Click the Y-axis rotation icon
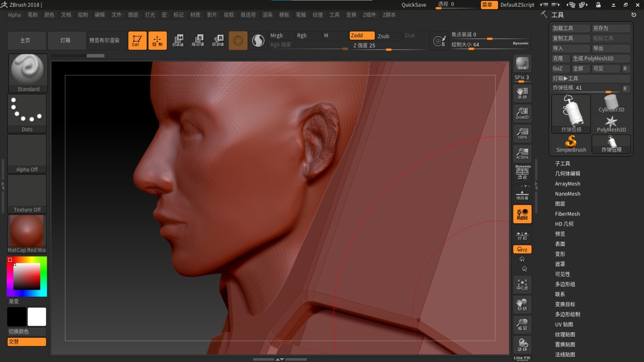 click(x=522, y=259)
